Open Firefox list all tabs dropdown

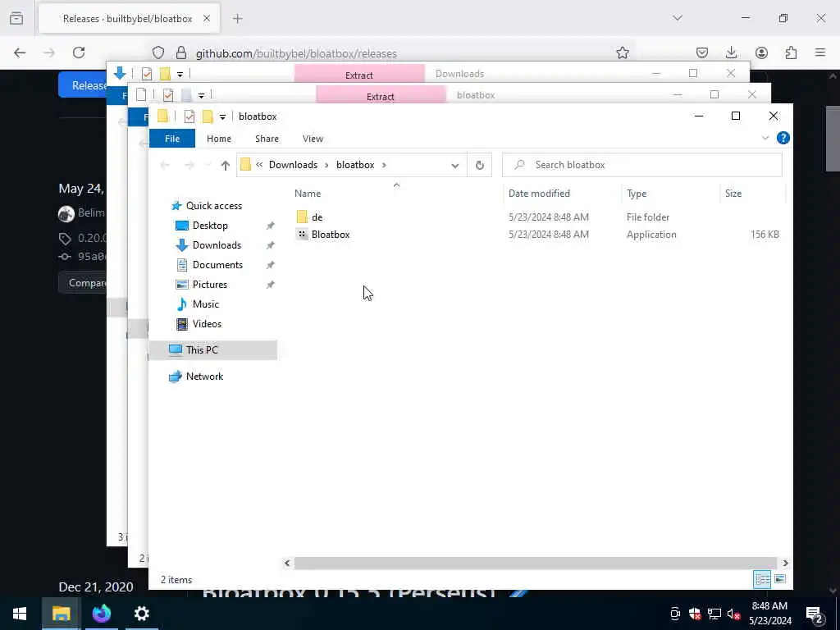pyautogui.click(x=677, y=18)
